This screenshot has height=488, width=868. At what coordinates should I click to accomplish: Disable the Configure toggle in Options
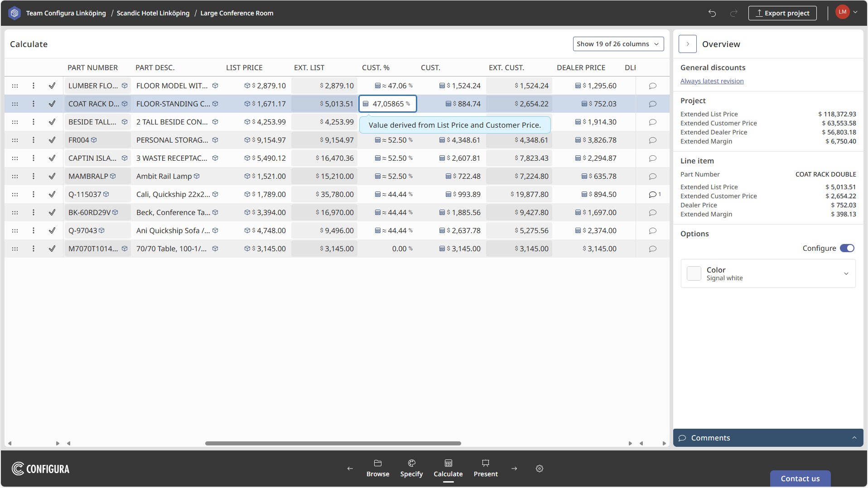pyautogui.click(x=847, y=248)
